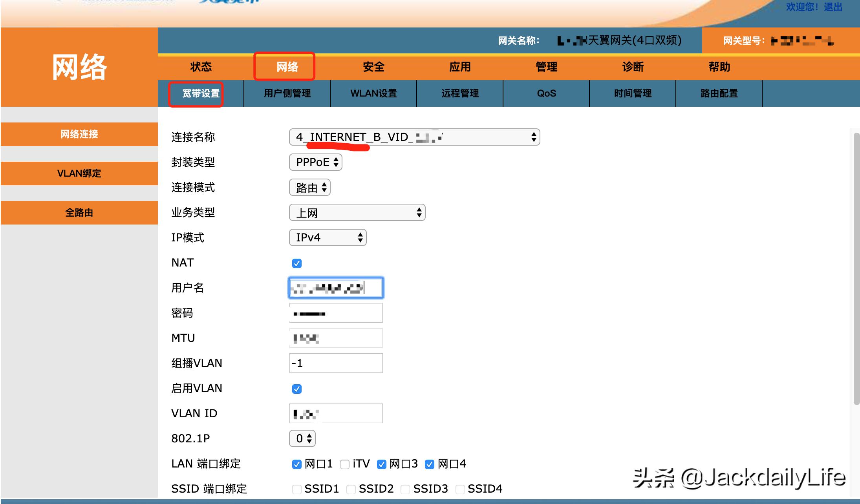Disable the NAT checkbox
860x504 pixels.
tap(296, 263)
